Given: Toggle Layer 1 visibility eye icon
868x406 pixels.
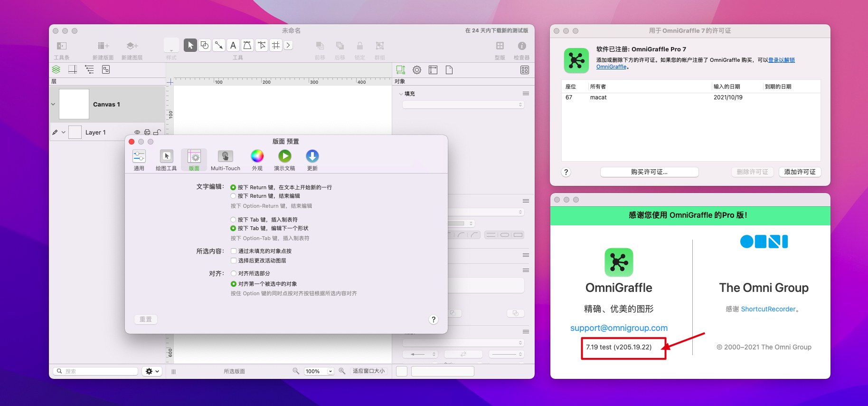Looking at the screenshot, I should point(137,132).
